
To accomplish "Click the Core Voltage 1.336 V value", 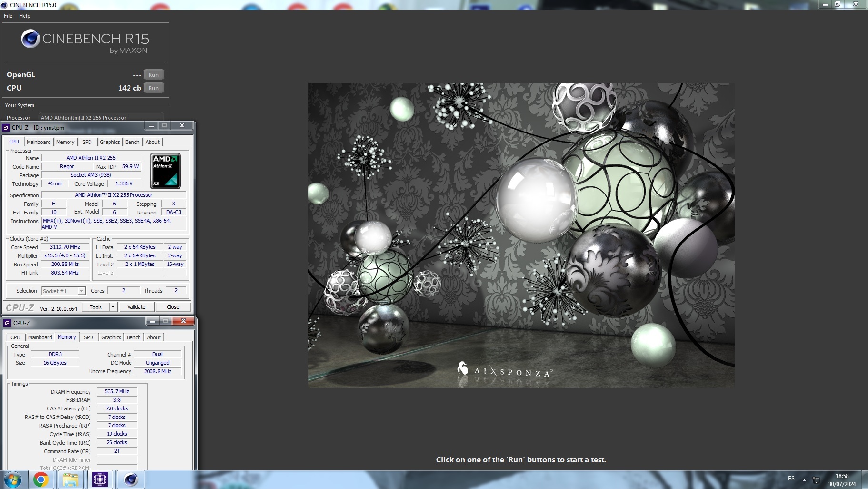I will click(124, 184).
